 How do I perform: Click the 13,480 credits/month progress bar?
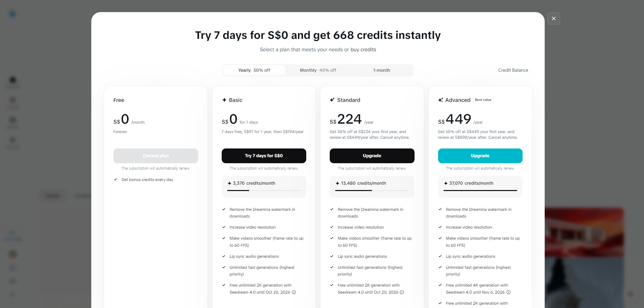(372, 190)
